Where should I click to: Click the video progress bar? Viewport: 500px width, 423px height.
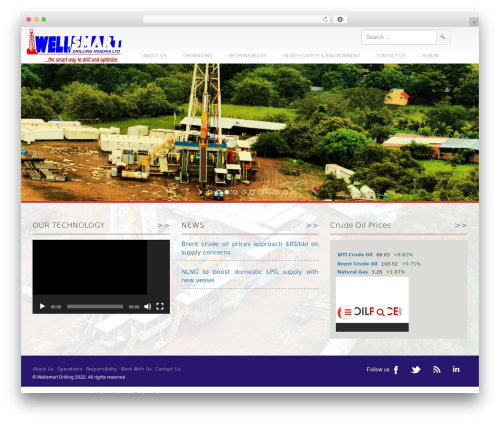tap(95, 306)
